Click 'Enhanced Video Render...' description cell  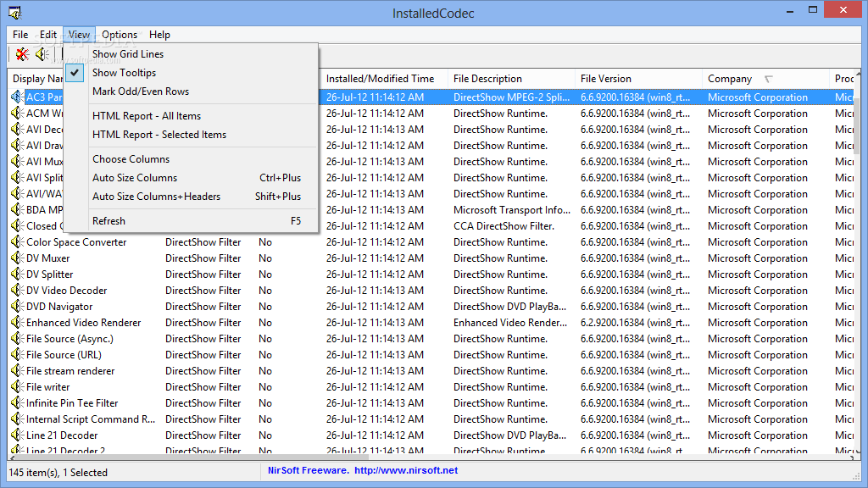510,323
